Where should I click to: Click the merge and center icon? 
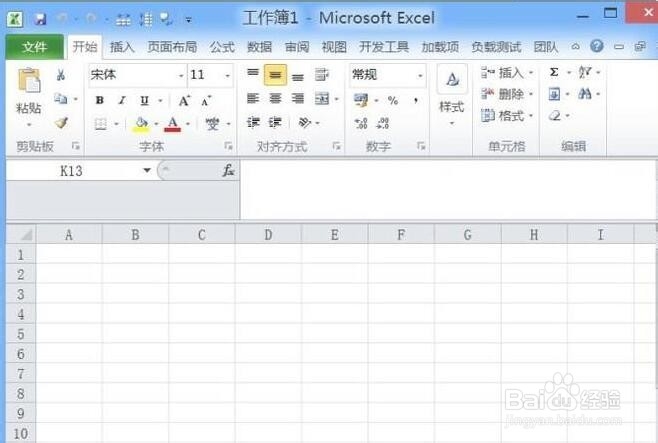point(322,99)
